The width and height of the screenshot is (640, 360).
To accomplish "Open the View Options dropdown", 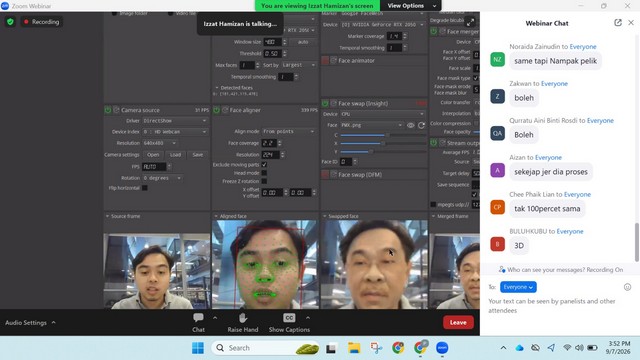I will pyautogui.click(x=411, y=6).
